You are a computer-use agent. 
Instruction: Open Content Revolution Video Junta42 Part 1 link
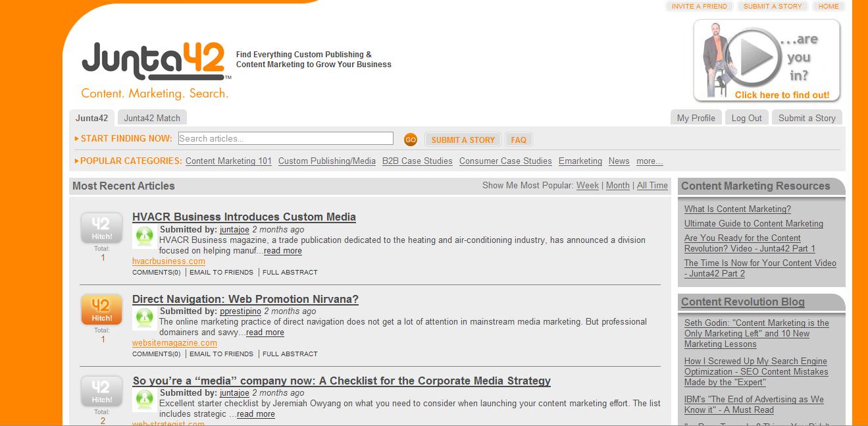pos(750,243)
